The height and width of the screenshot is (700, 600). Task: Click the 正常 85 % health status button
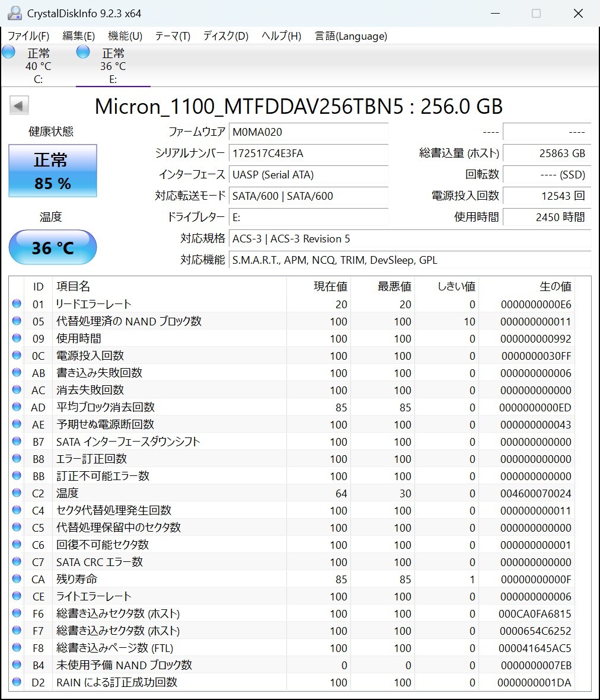(x=53, y=171)
